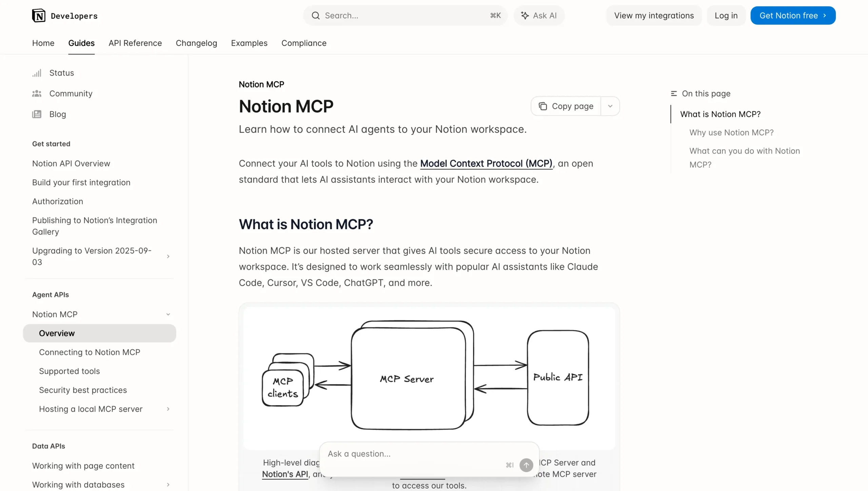The image size is (868, 491).
Task: Switch to the API Reference tab
Action: pos(135,43)
